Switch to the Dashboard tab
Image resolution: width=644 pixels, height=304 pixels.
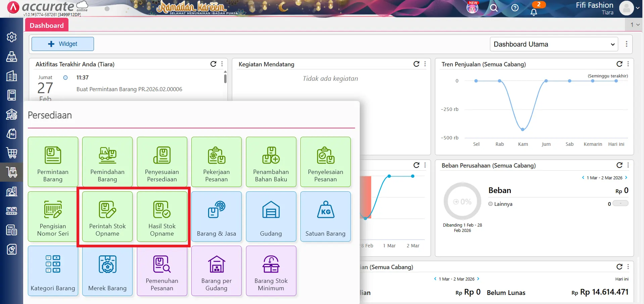click(47, 25)
